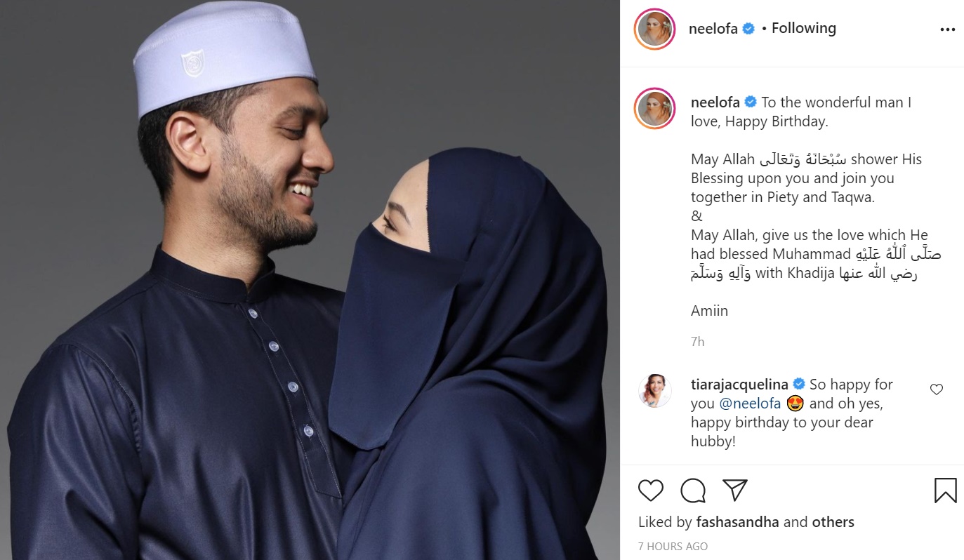The width and height of the screenshot is (964, 560).
Task: Share the post with the paper plane icon
Action: [735, 489]
